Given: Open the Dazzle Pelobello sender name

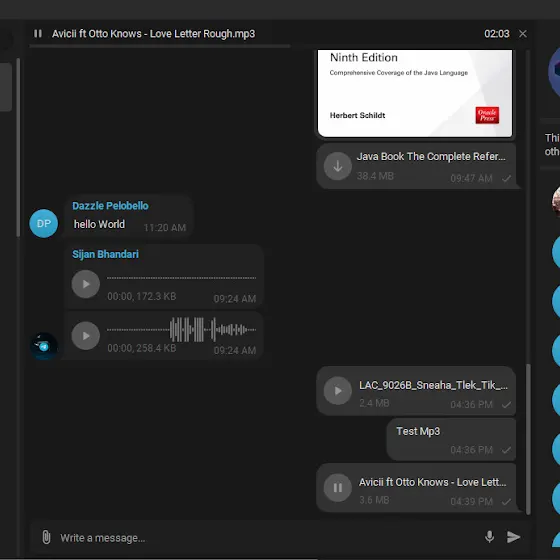Looking at the screenshot, I should pyautogui.click(x=110, y=206).
